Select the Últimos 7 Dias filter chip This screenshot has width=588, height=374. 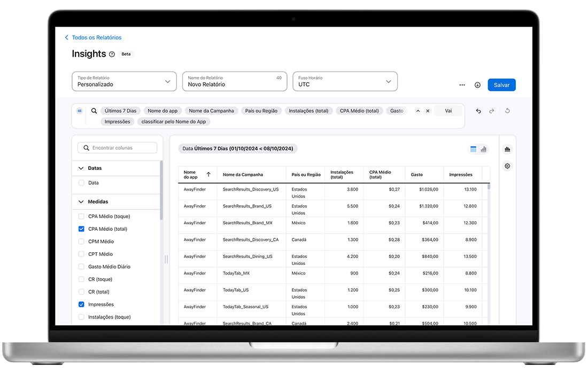120,111
